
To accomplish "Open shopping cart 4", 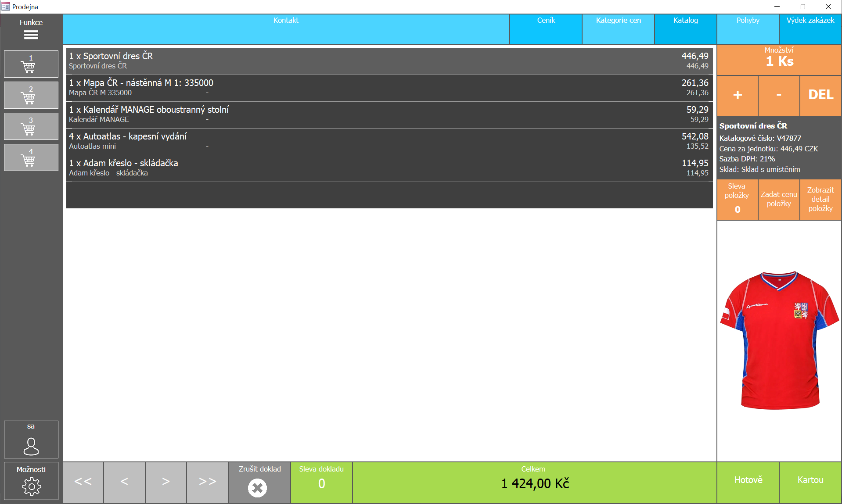I will pos(31,157).
